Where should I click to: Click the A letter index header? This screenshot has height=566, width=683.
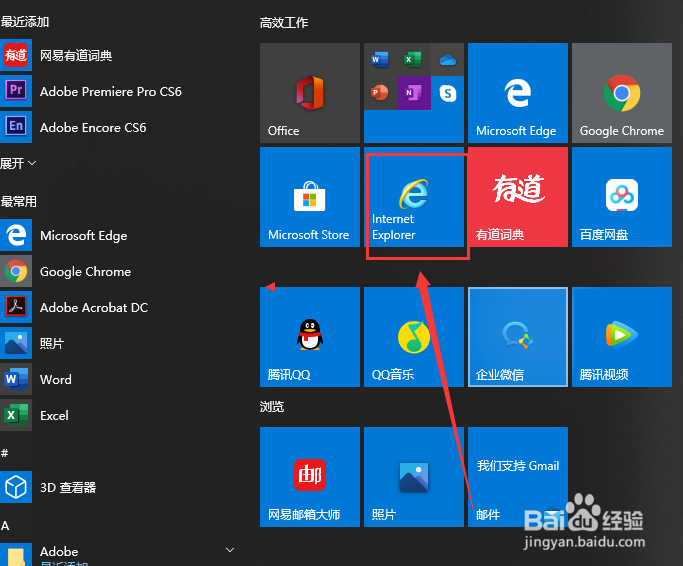[x=5, y=525]
